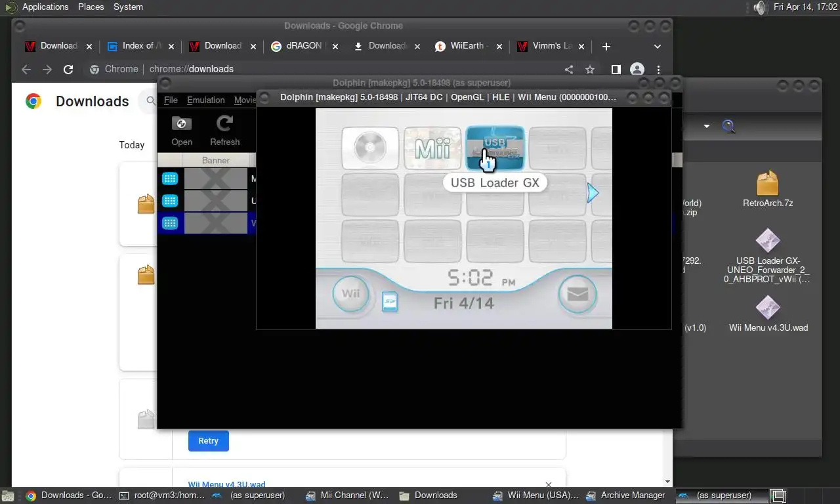Click the Banner column header in game list

pyautogui.click(x=215, y=160)
